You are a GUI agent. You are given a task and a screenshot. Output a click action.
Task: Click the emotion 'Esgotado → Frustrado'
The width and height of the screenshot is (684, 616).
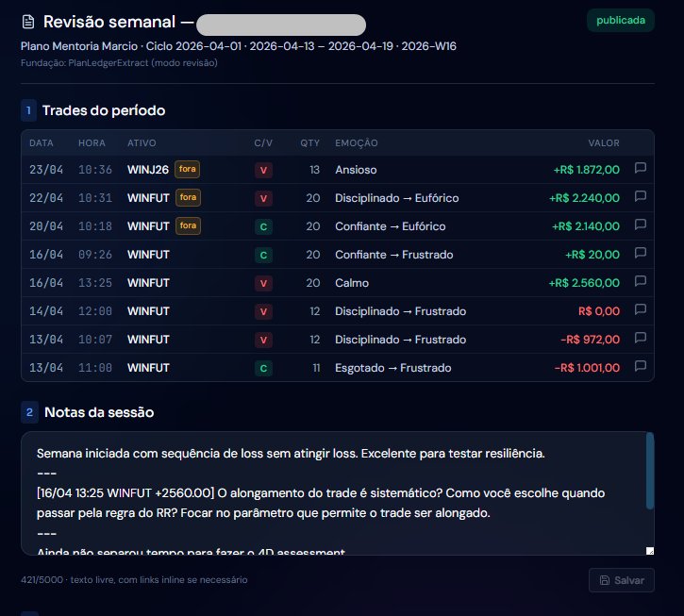point(393,368)
